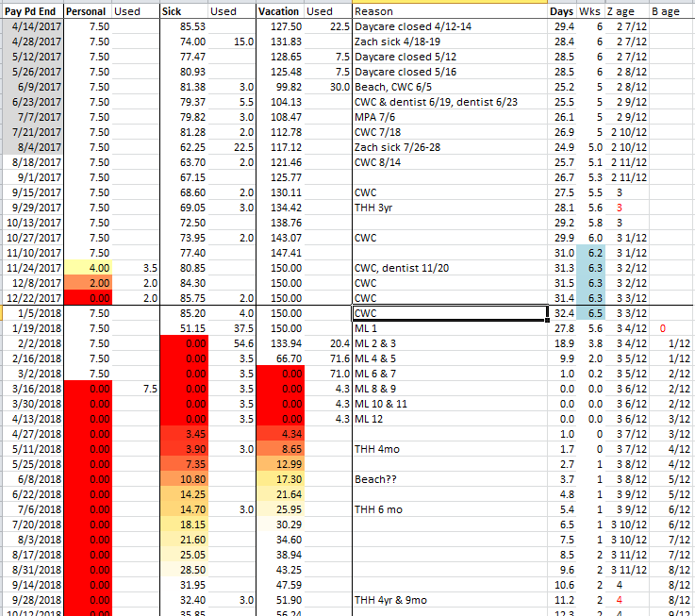Image resolution: width=695 pixels, height=616 pixels.
Task: Click the 'Beach??' reason cell
Action: pos(450,479)
